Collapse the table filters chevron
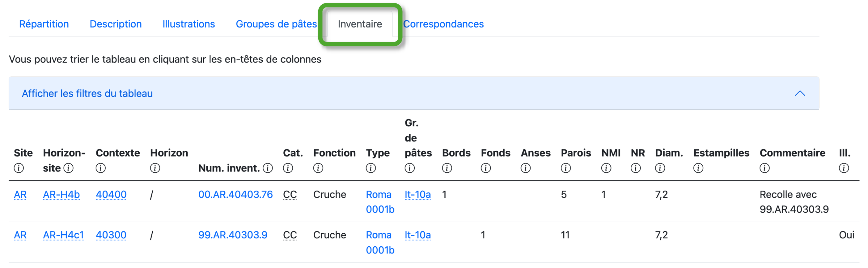The image size is (868, 268). coord(800,93)
